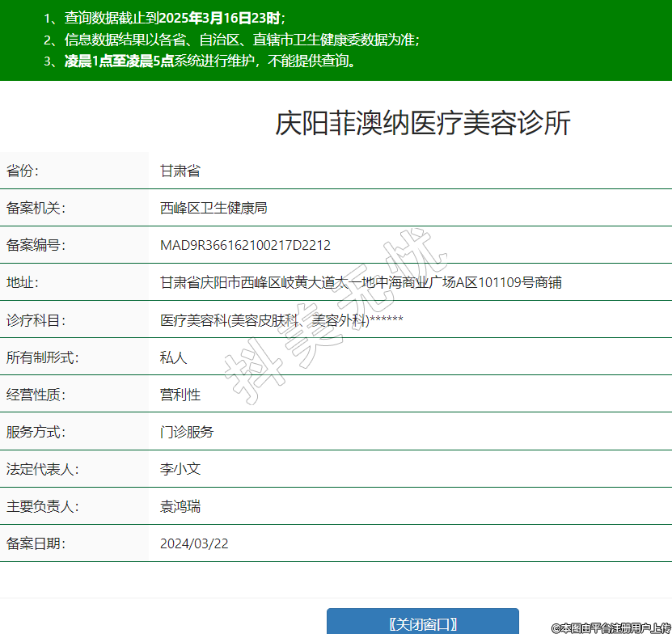Click the address text starting with 甘肃省庆阳市
The width and height of the screenshot is (672, 634).
361,282
